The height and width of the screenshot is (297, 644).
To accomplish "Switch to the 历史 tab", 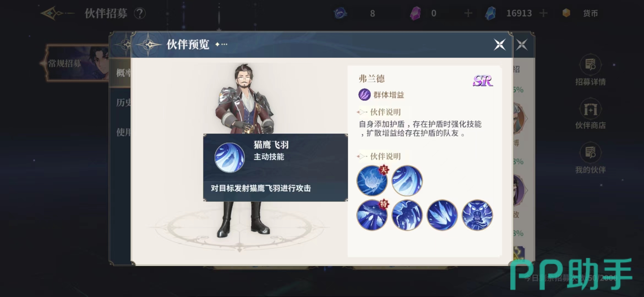I will pos(122,102).
